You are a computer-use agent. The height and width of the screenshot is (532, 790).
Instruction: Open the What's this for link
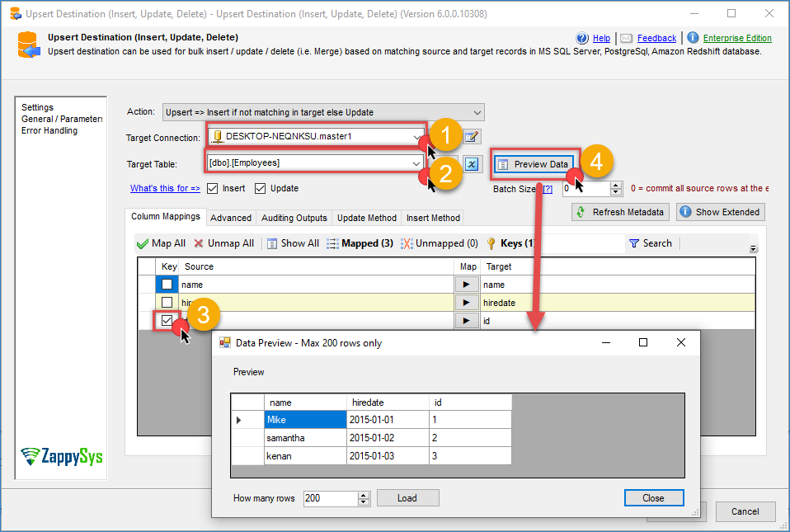coord(165,188)
